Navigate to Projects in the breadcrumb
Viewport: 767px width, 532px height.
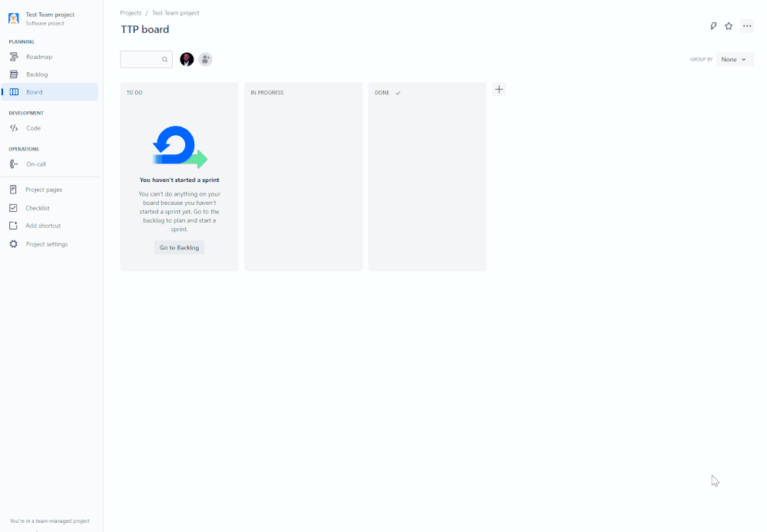coord(130,12)
